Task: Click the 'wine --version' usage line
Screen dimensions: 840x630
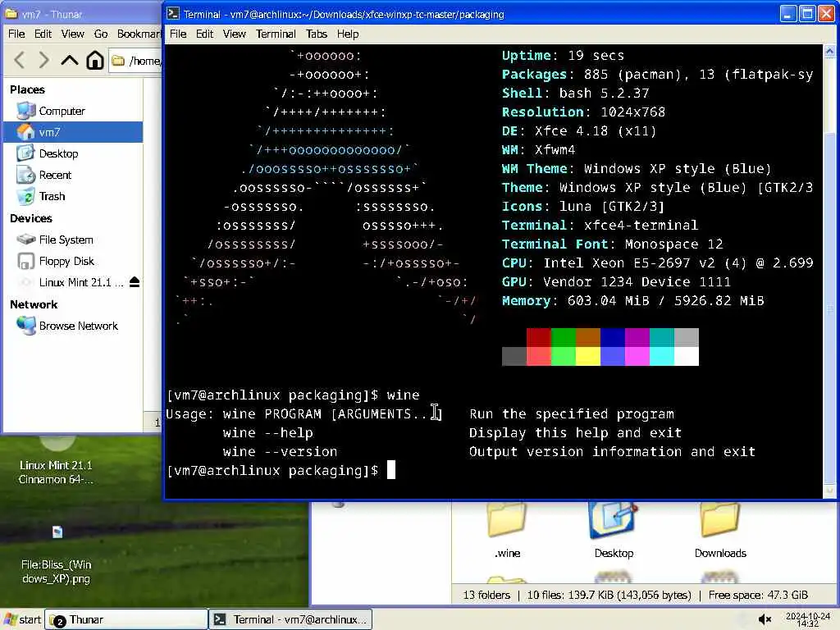Action: point(461,452)
